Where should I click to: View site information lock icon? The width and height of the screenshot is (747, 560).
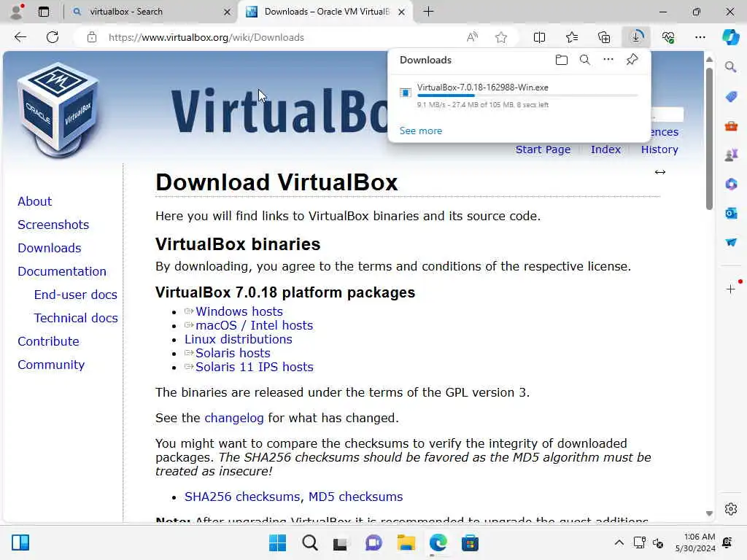(x=92, y=37)
